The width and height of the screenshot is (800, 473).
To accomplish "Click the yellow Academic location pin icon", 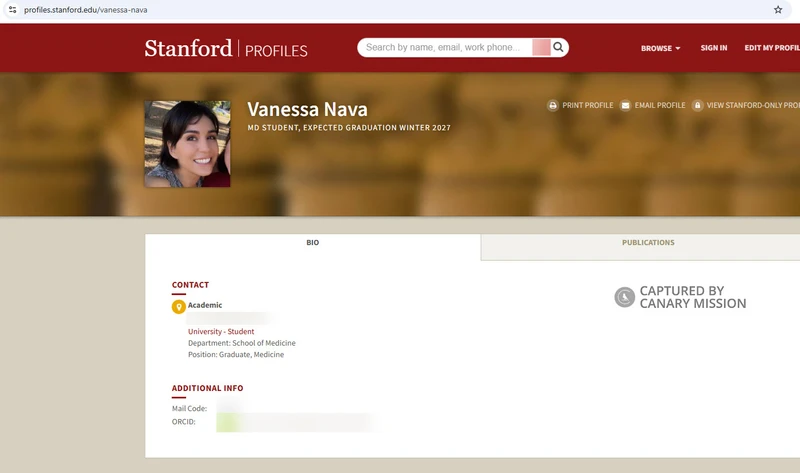I will pos(178,307).
